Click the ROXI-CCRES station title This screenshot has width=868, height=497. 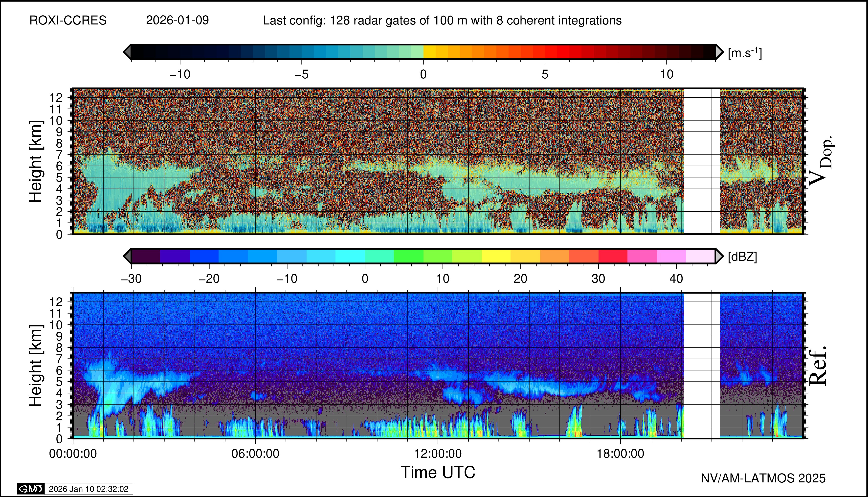68,21
